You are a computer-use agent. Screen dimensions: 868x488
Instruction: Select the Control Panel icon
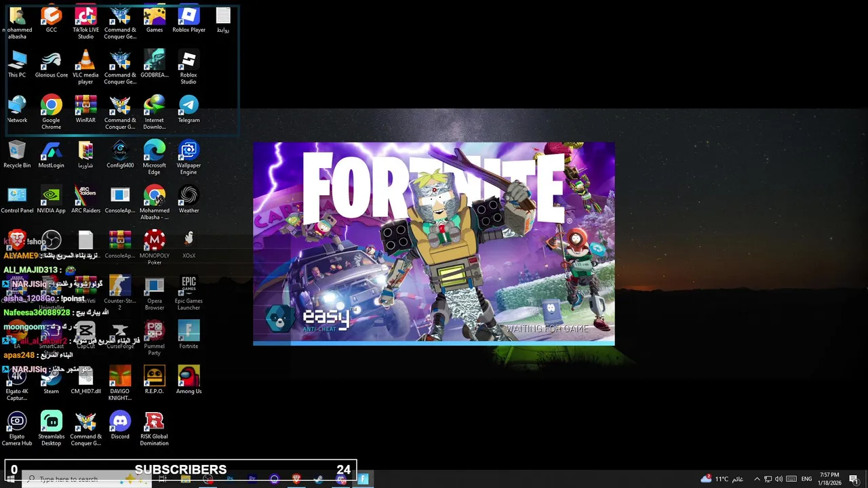(17, 201)
